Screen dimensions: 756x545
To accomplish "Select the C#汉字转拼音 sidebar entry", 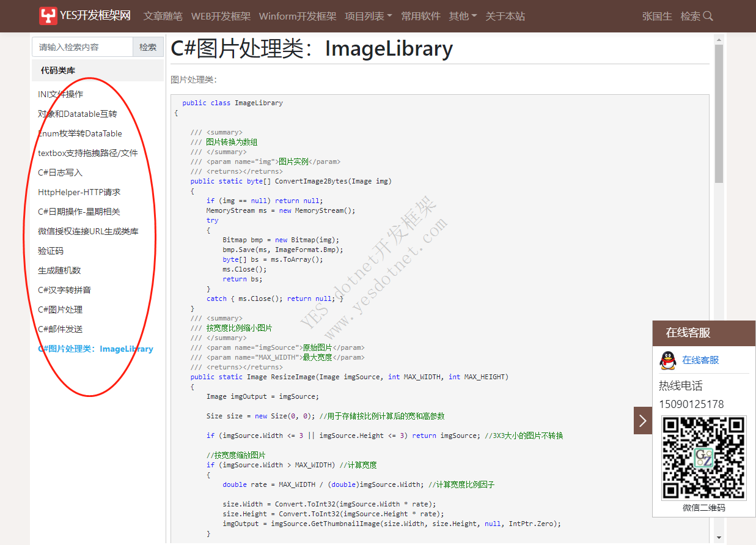I will (64, 290).
